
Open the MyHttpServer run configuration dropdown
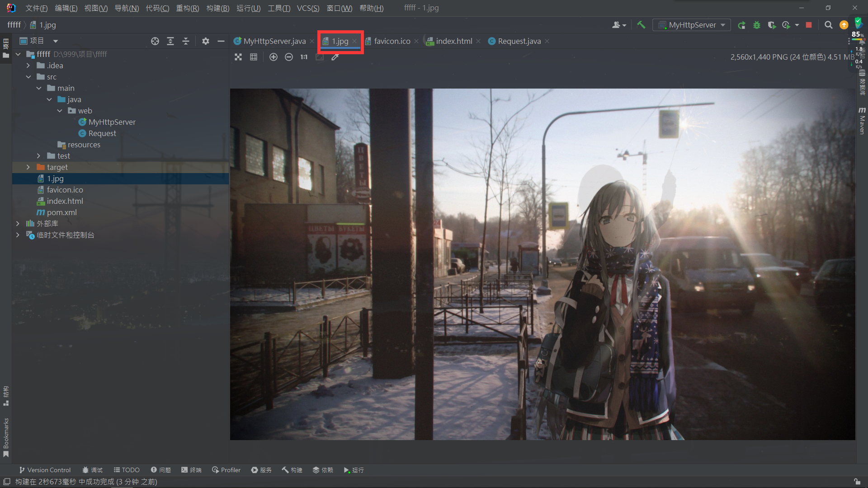coord(692,25)
